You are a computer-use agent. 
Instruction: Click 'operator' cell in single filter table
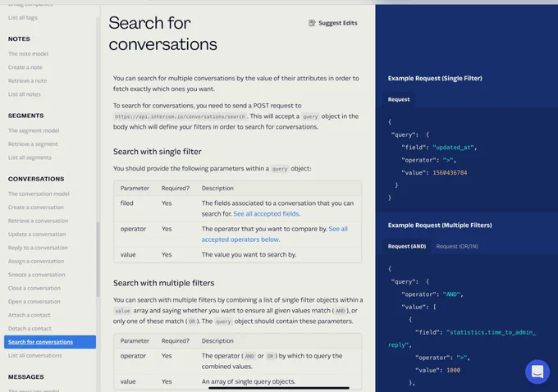tap(133, 229)
